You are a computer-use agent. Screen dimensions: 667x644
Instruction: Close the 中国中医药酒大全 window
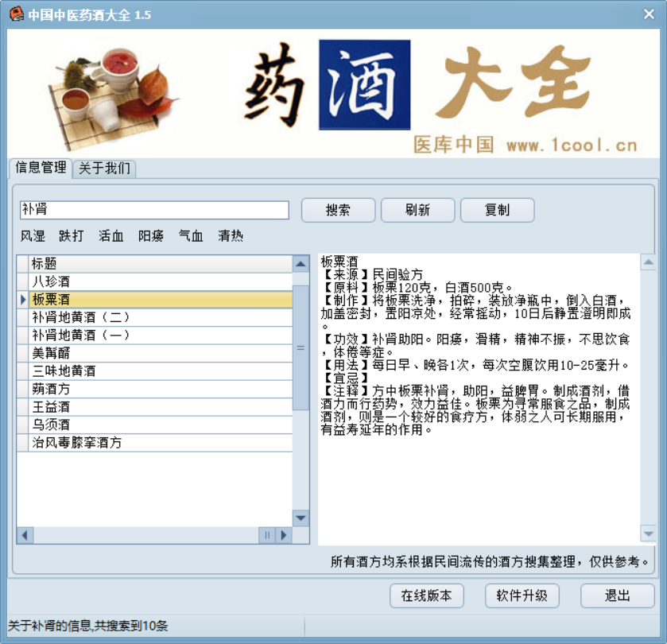pyautogui.click(x=650, y=14)
